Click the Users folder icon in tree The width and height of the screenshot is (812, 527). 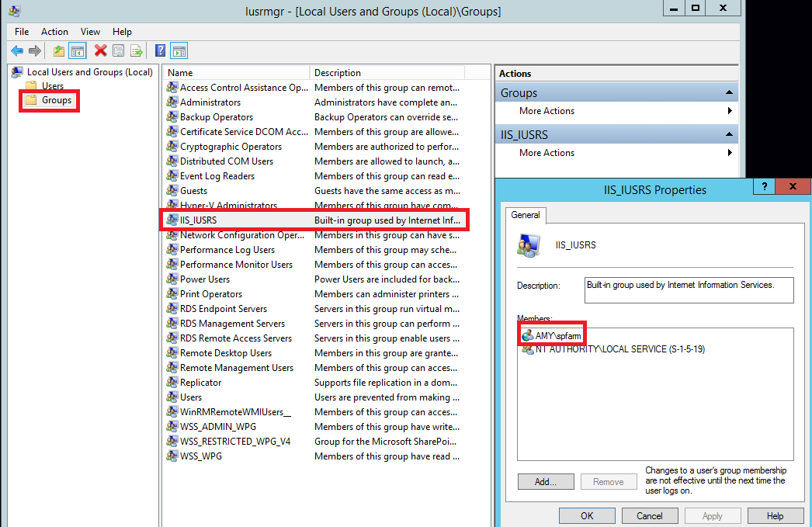point(32,86)
